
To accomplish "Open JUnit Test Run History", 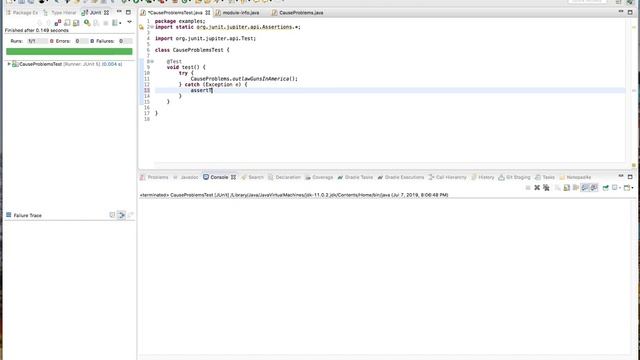I will pos(115,23).
